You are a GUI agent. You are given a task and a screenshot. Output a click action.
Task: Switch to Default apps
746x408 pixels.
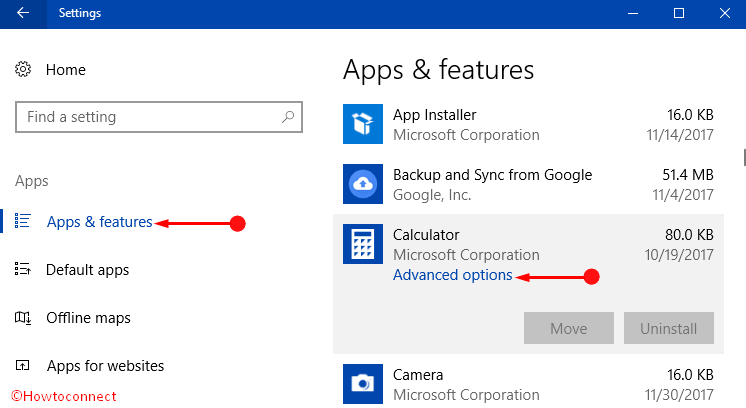[x=87, y=270]
